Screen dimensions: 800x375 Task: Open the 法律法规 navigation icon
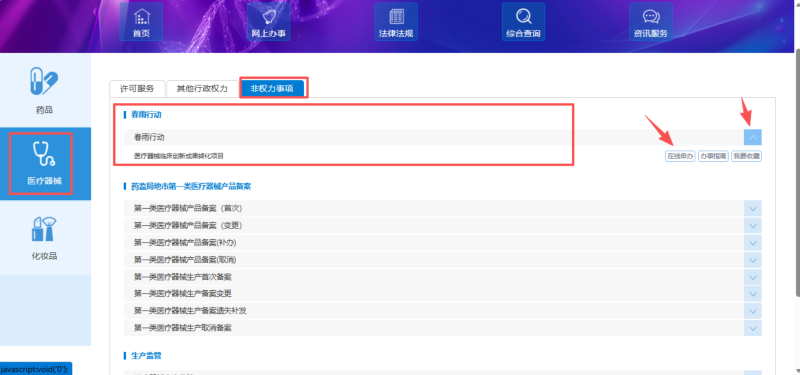tap(395, 21)
